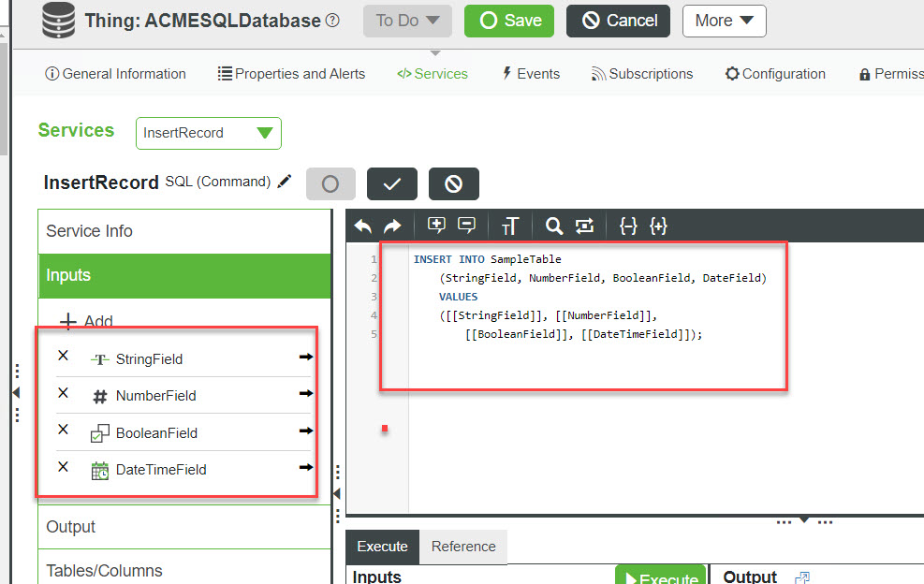Expand the Output section
The image size is (924, 584).
click(71, 527)
